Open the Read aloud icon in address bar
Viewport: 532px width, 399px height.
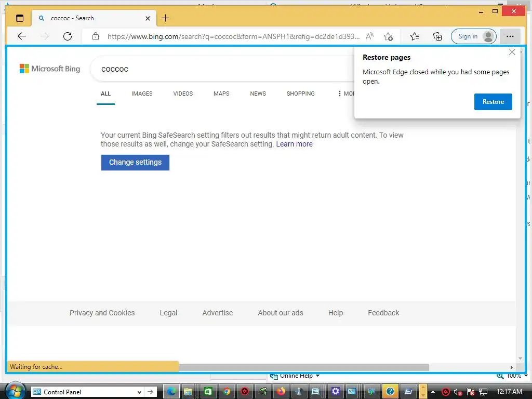click(x=369, y=36)
